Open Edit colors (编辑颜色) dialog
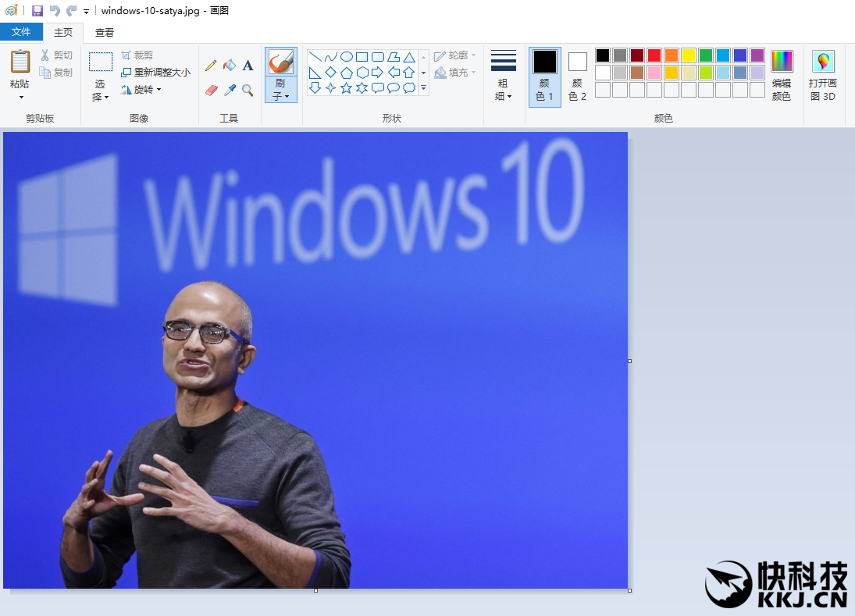Viewport: 855px width, 616px height. click(x=782, y=76)
